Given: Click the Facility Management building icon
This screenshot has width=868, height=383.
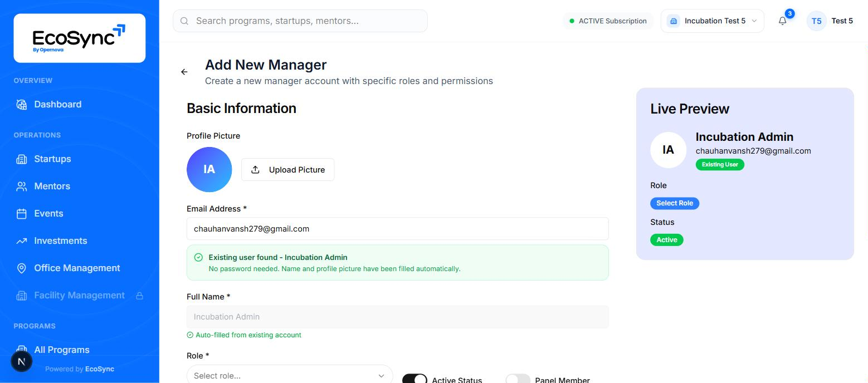Looking at the screenshot, I should coord(22,296).
